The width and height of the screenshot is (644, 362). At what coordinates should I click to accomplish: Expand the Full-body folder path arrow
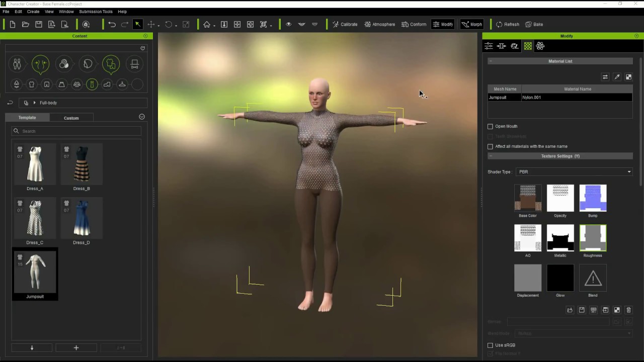pos(34,103)
